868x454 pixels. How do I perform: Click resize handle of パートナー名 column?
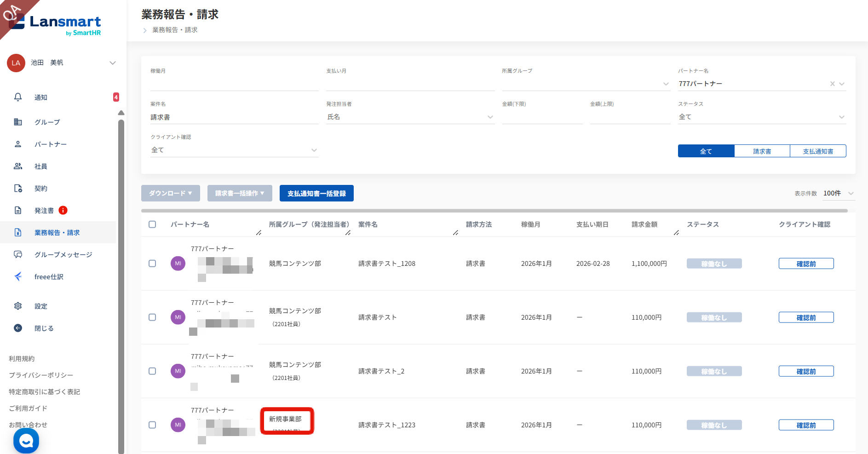[259, 233]
